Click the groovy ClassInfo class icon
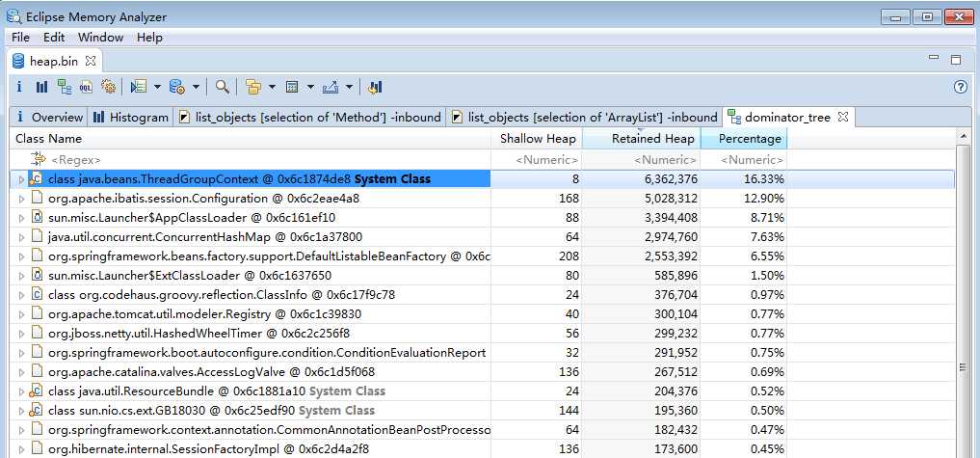Image resolution: width=980 pixels, height=458 pixels. click(x=37, y=295)
